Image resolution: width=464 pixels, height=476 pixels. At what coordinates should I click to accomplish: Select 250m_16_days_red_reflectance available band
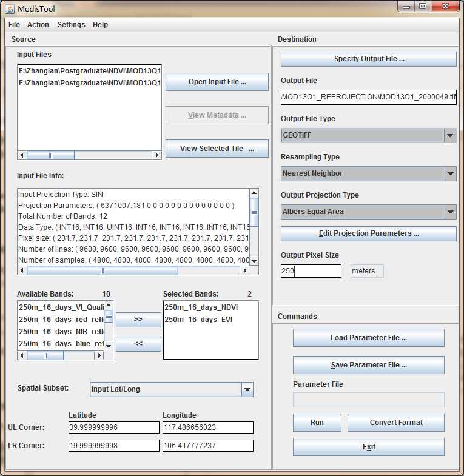coord(61,320)
